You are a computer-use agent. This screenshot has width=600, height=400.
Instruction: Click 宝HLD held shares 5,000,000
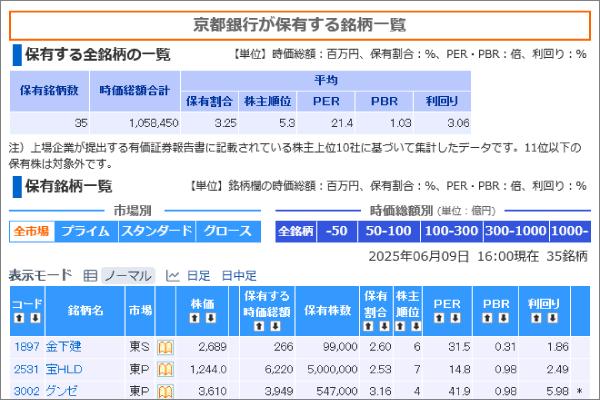click(x=333, y=369)
